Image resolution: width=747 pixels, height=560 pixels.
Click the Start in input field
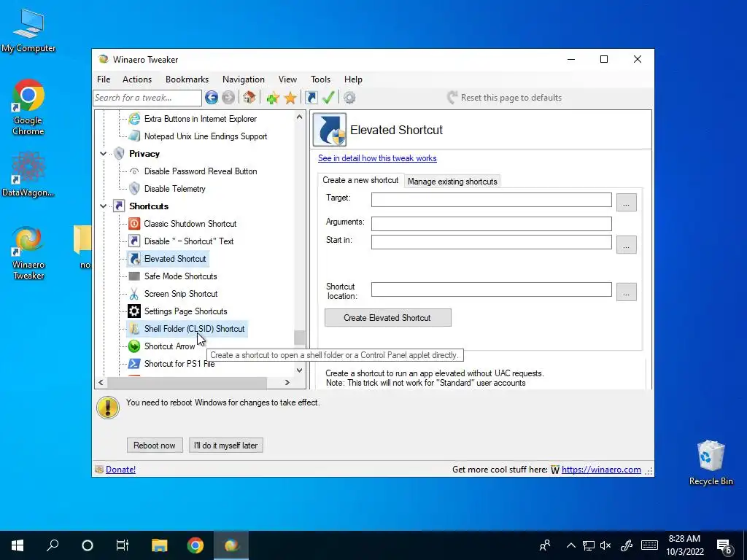[491, 242]
